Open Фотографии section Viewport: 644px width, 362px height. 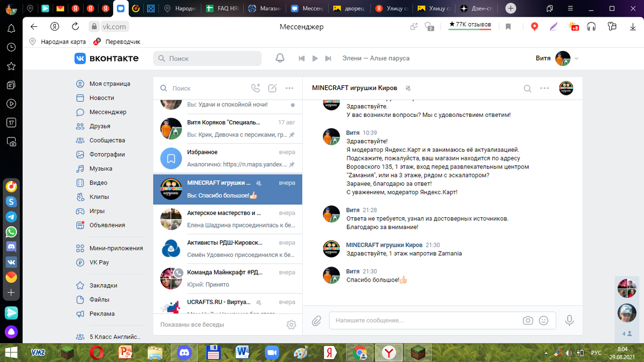107,154
